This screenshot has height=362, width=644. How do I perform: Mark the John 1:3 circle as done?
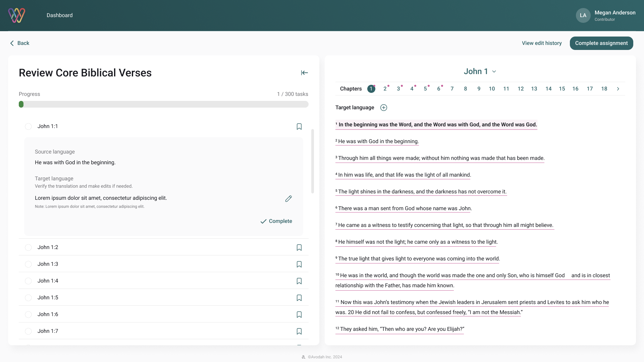click(28, 264)
